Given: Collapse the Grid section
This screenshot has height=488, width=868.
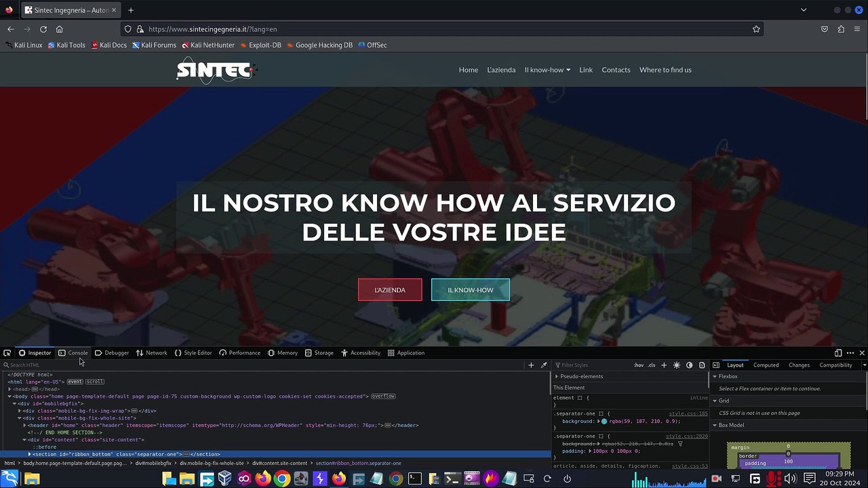Looking at the screenshot, I should (715, 401).
